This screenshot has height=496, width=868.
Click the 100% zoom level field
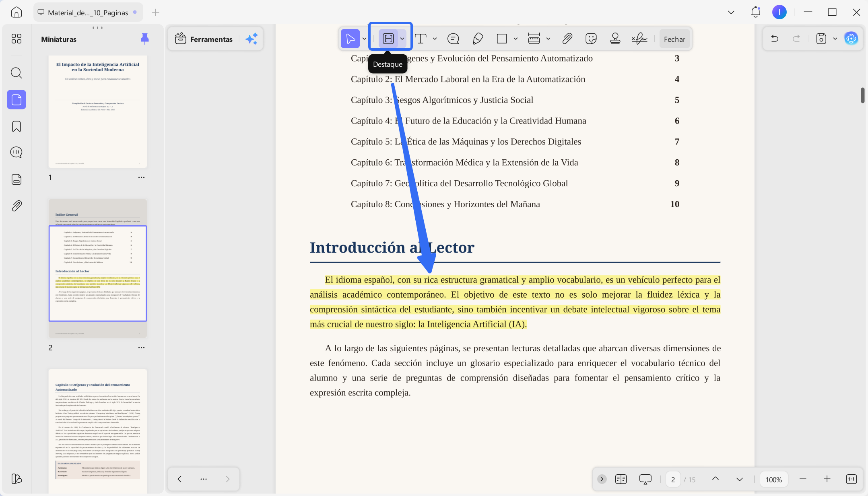pos(773,480)
